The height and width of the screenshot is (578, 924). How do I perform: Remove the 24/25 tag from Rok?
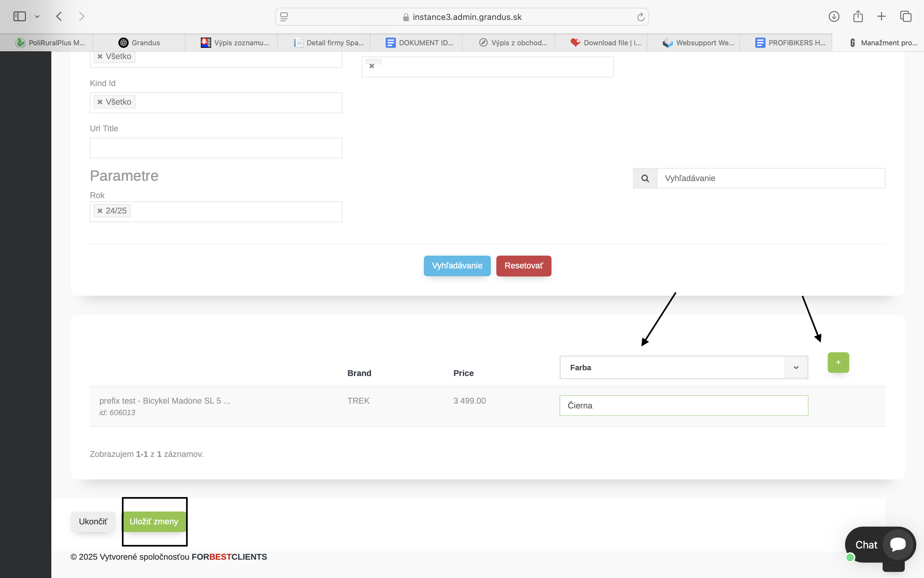click(x=100, y=211)
